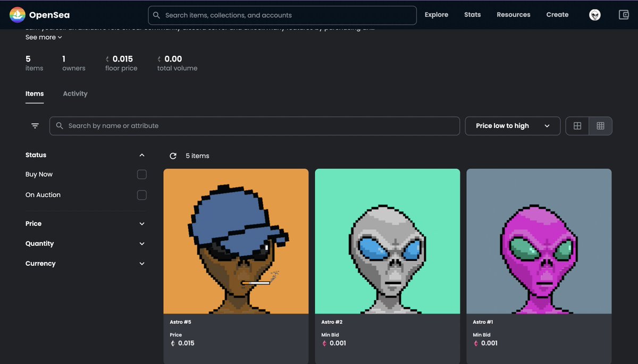Open the Explore menu
The image size is (638, 364).
[436, 15]
